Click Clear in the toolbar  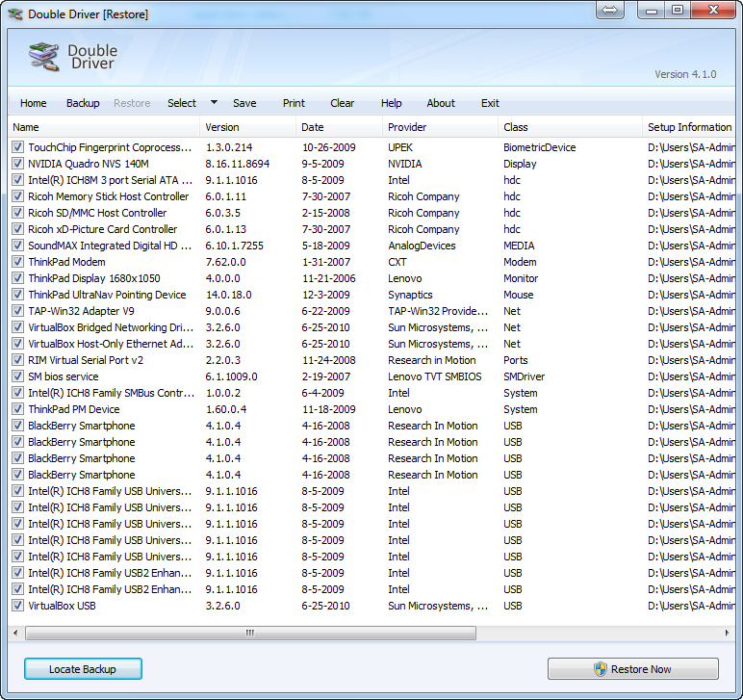pos(342,103)
